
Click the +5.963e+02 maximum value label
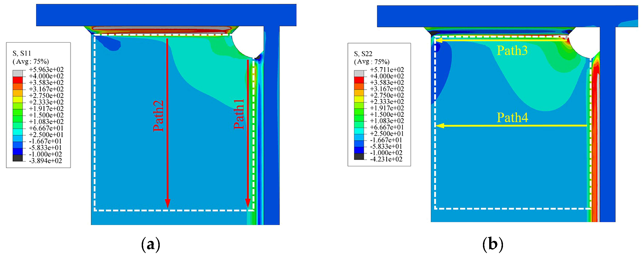(x=46, y=69)
